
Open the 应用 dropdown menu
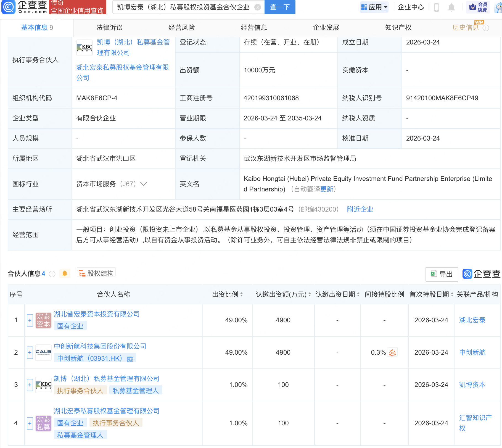pyautogui.click(x=374, y=7)
